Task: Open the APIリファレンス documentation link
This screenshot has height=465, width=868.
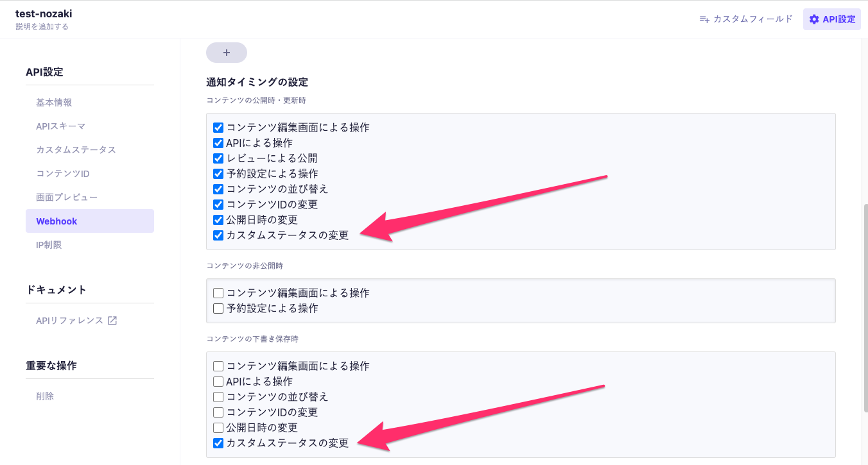Action: pos(69,321)
